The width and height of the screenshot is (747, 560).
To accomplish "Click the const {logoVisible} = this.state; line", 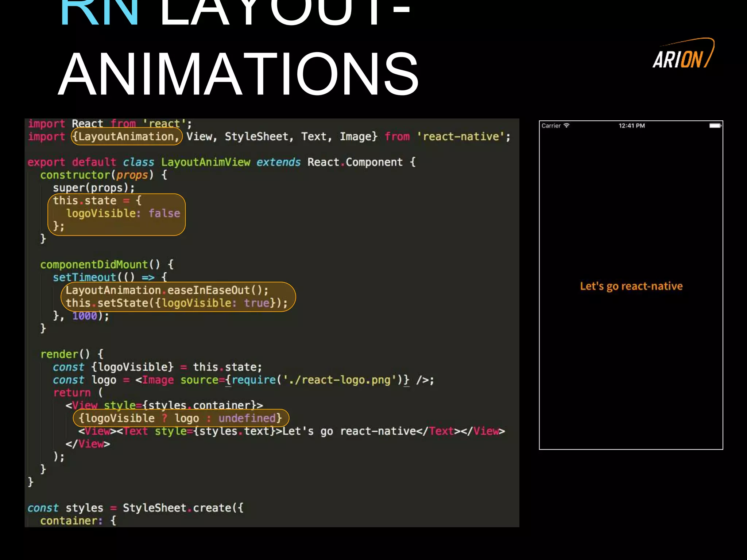I will [158, 367].
